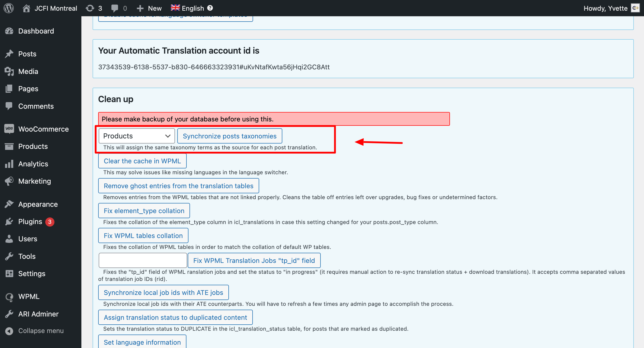Click the Products archive box icon

[x=9, y=146]
